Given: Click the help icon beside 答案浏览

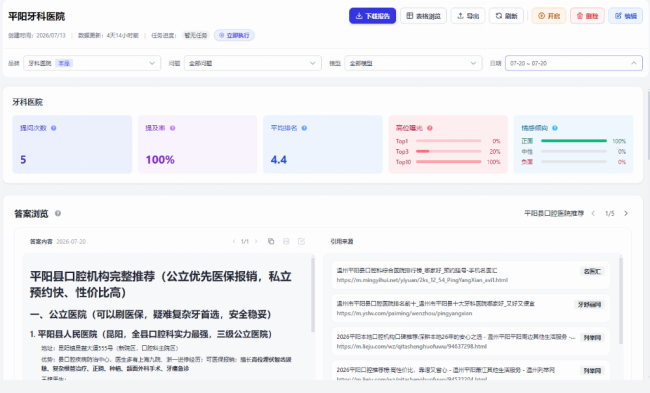Looking at the screenshot, I should pos(58,213).
